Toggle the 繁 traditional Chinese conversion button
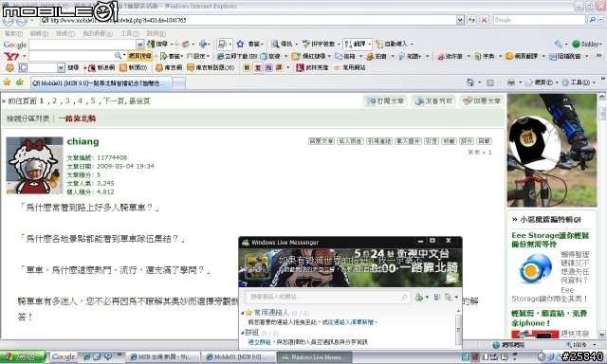Viewport: 607px width, 364px height. click(x=258, y=68)
